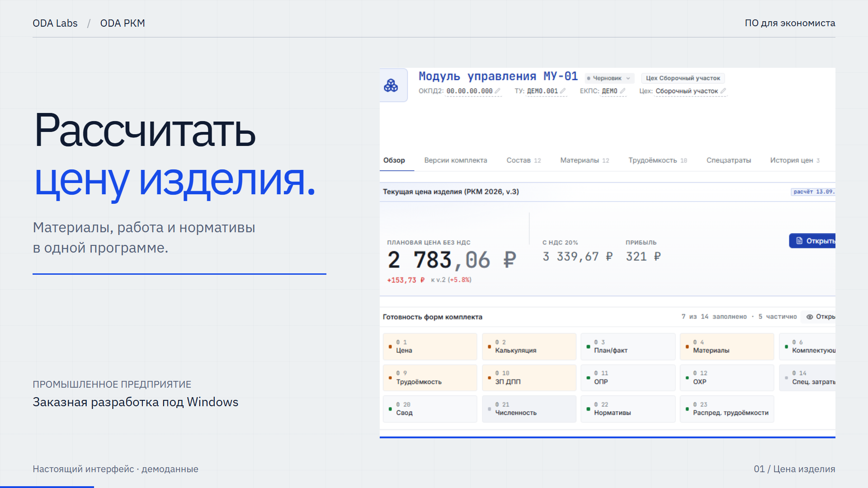
Task: Click the ПРИБЫЛЬ label
Action: coord(641,243)
